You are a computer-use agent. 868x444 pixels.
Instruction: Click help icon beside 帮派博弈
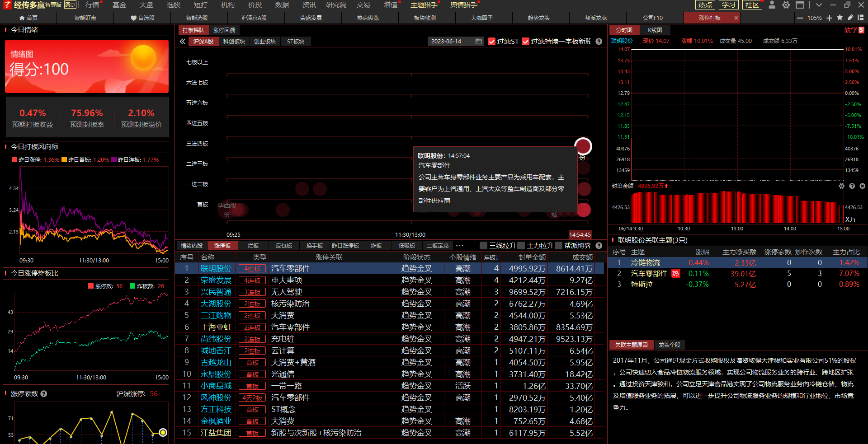(x=599, y=246)
